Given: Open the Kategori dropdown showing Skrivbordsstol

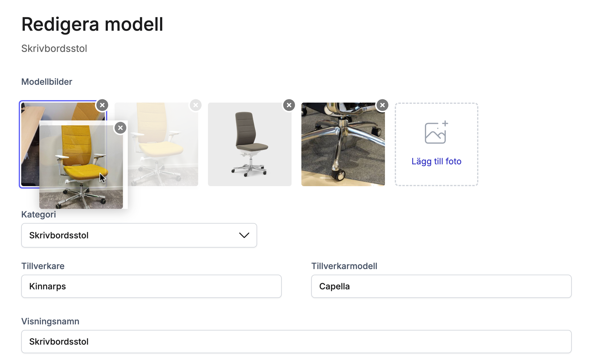Looking at the screenshot, I should pos(139,235).
